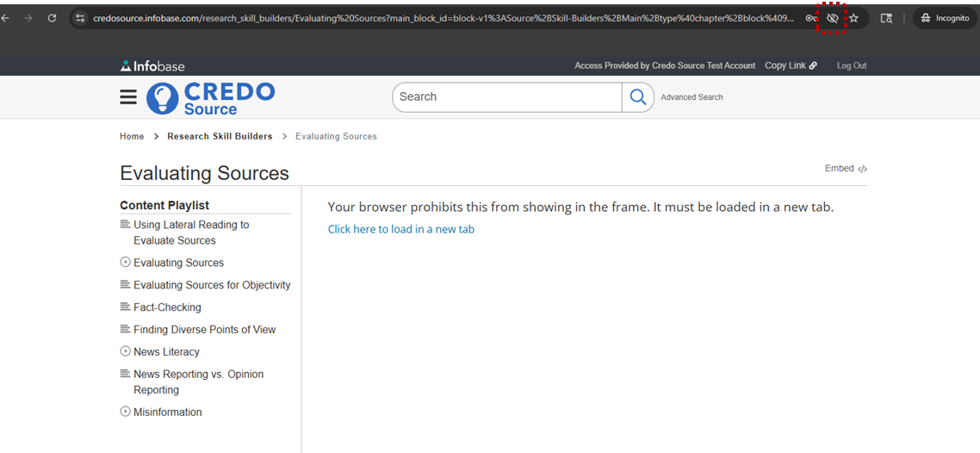The height and width of the screenshot is (453, 980).
Task: Click the text icon beside Finding Diverse Points
Action: (125, 329)
